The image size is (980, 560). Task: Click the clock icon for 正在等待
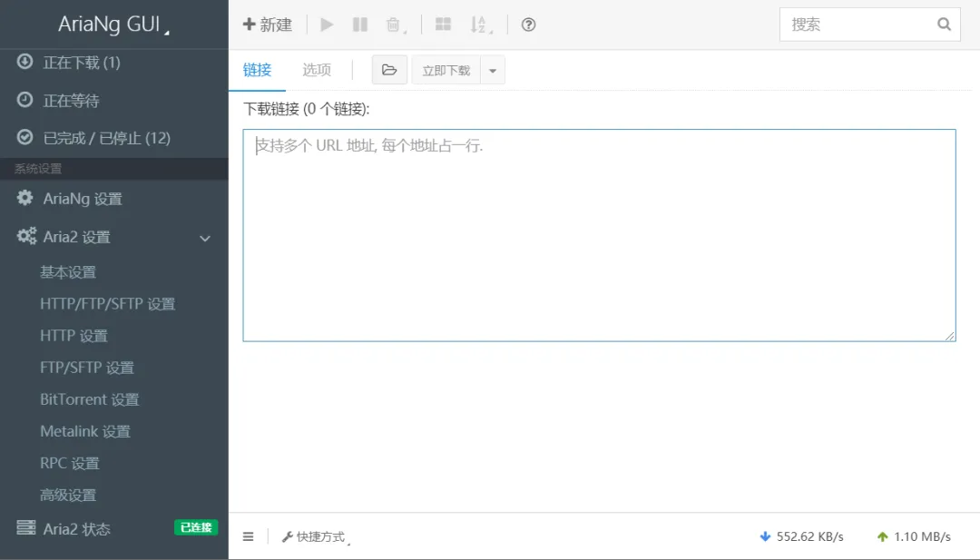25,99
